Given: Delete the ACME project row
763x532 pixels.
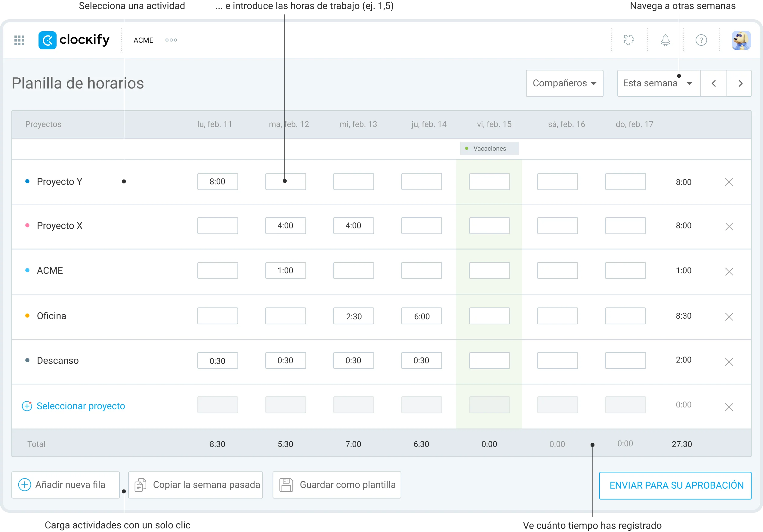Looking at the screenshot, I should 730,271.
